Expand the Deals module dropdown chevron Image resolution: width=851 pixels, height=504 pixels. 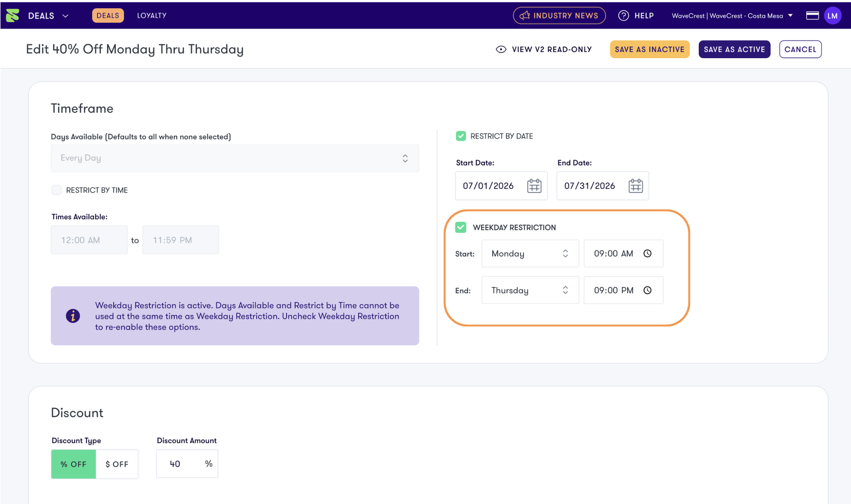pyautogui.click(x=65, y=16)
